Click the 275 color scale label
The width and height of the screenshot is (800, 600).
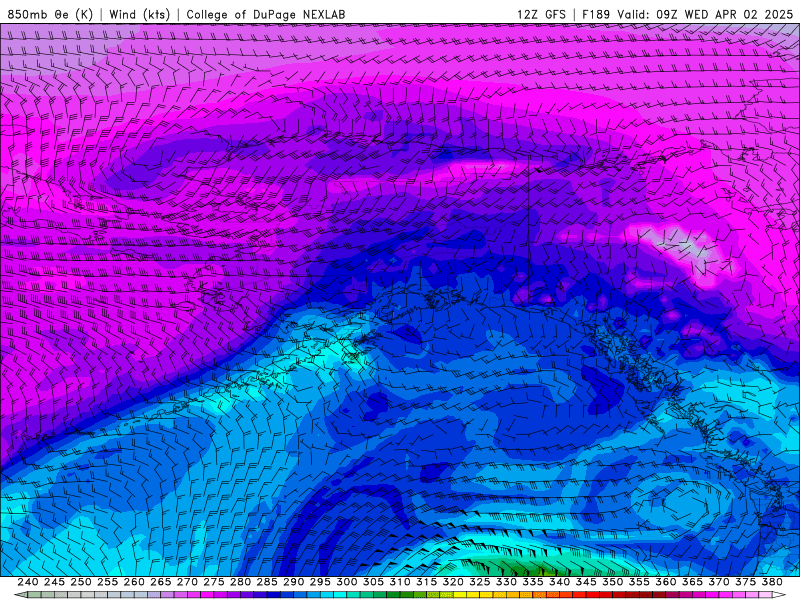(x=213, y=582)
